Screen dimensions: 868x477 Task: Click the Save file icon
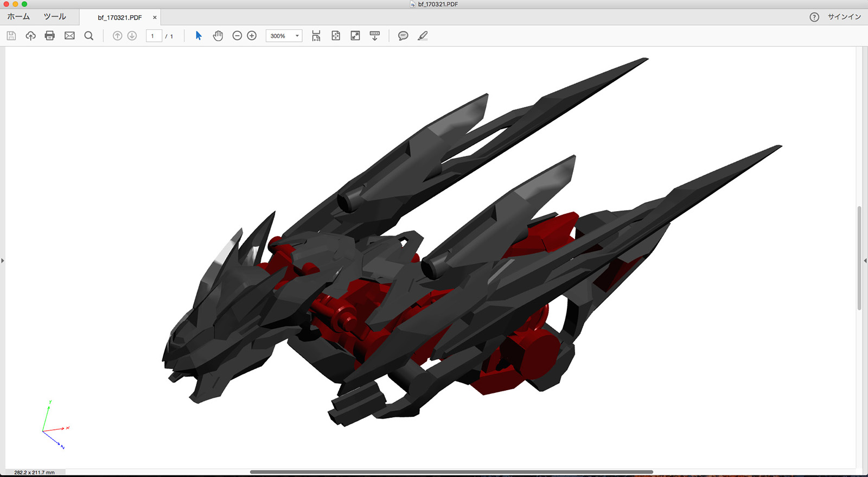click(11, 36)
